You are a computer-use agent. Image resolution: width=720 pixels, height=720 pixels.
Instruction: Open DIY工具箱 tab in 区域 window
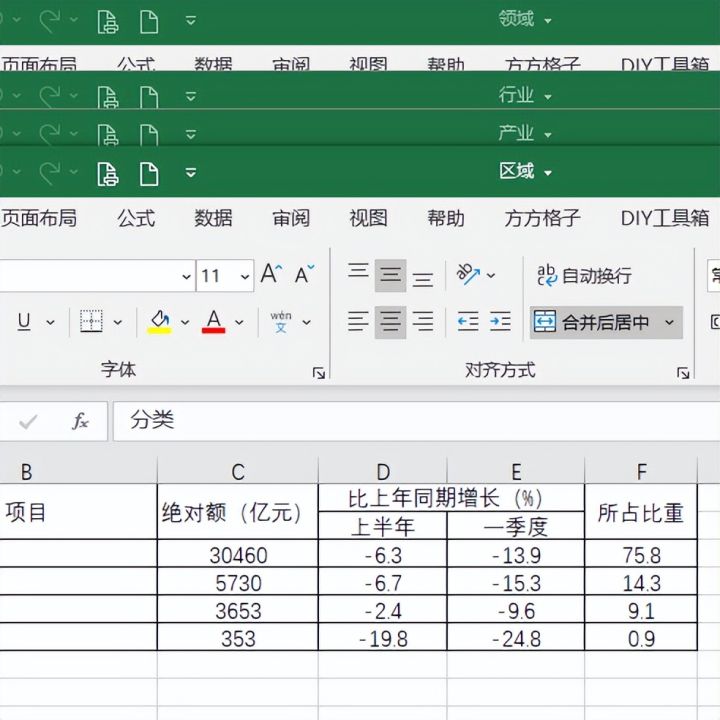665,218
